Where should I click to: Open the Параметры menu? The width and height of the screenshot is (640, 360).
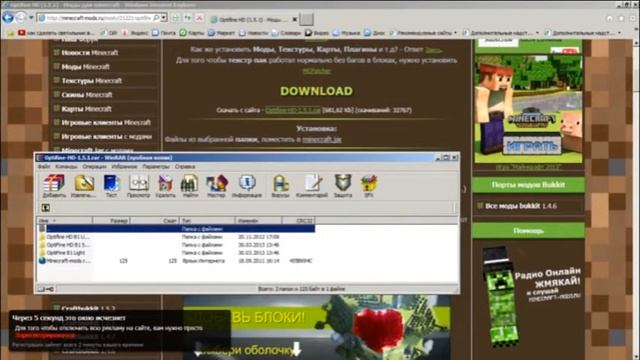(156, 167)
